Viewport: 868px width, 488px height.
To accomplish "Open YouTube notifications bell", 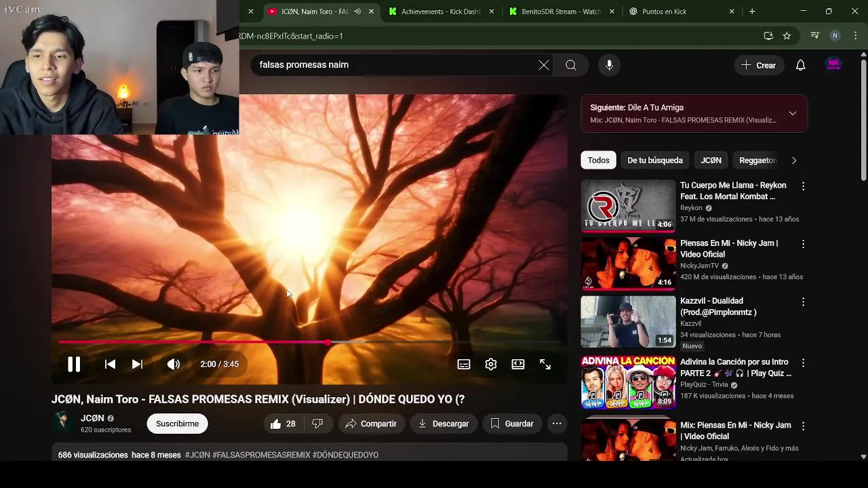I will (x=801, y=65).
